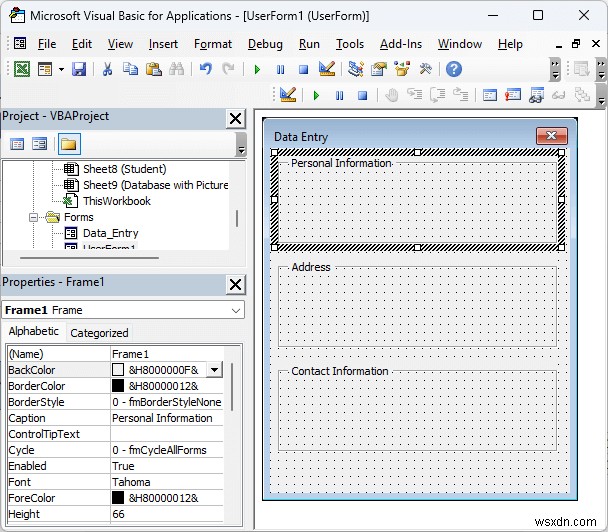Open the Format menu

click(x=213, y=44)
